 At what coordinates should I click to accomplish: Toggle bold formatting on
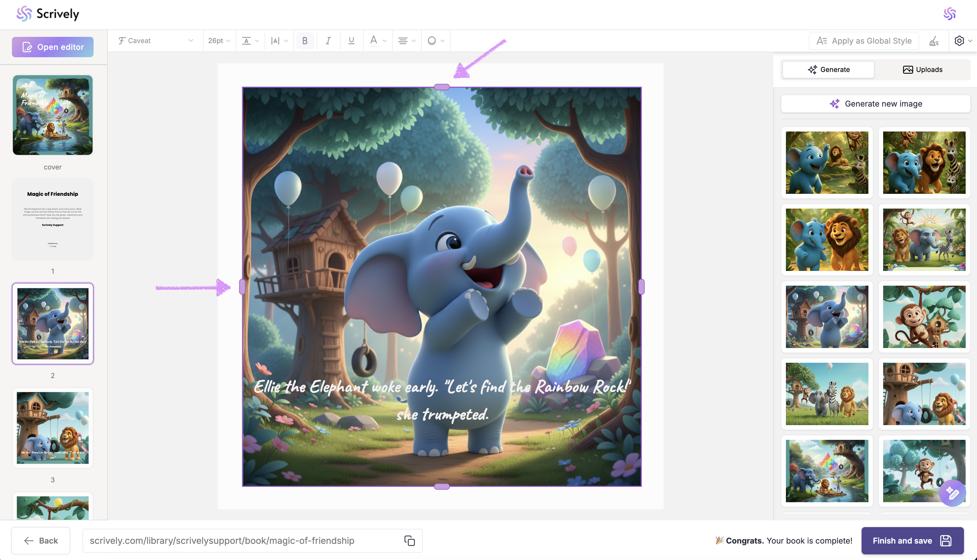pyautogui.click(x=305, y=41)
